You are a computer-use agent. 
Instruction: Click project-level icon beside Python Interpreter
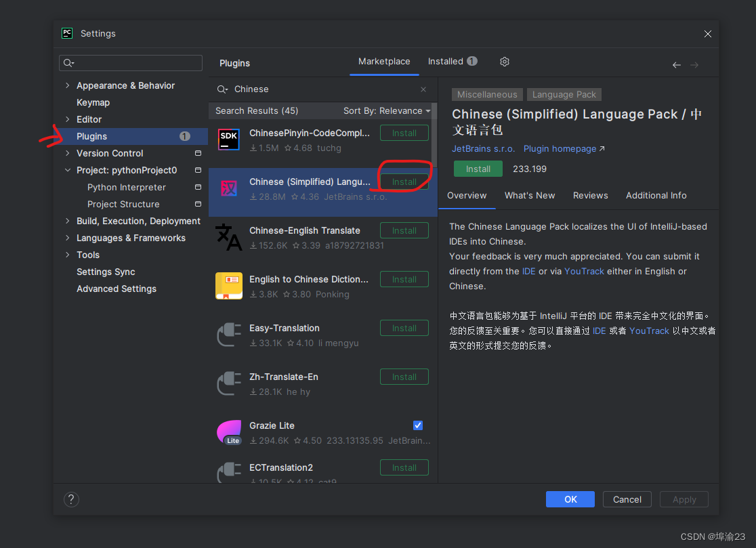point(198,187)
